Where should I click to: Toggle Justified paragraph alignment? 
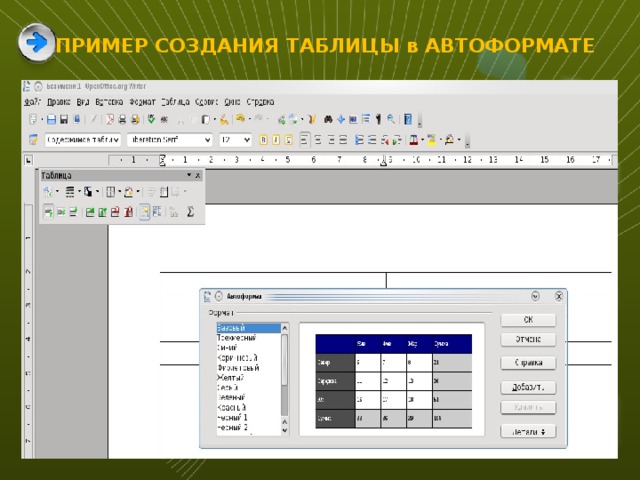(x=343, y=140)
